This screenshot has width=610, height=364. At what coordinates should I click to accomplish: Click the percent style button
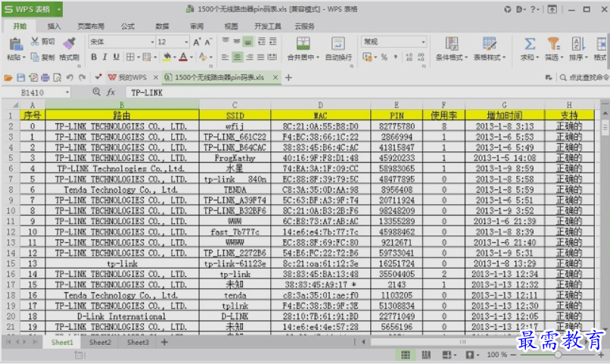384,58
